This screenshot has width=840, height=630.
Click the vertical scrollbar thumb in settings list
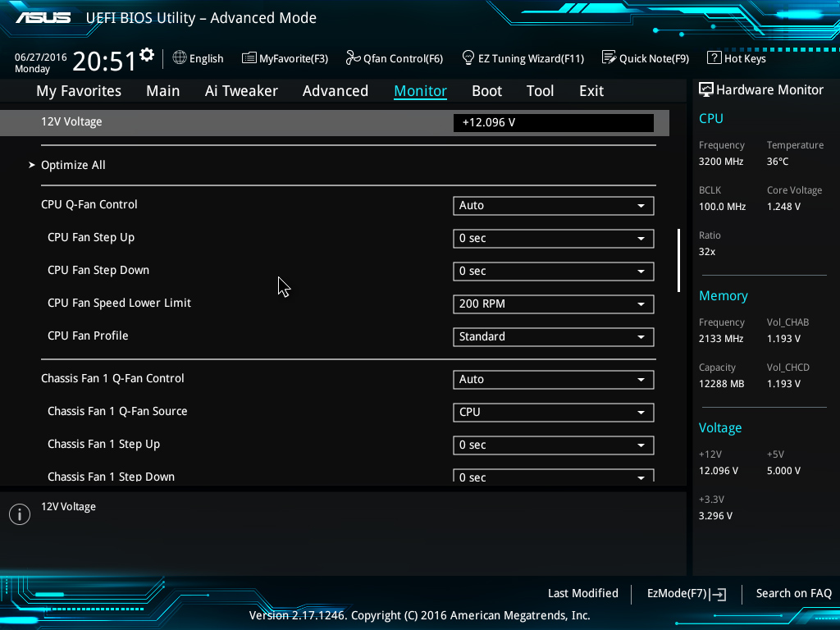pyautogui.click(x=678, y=261)
